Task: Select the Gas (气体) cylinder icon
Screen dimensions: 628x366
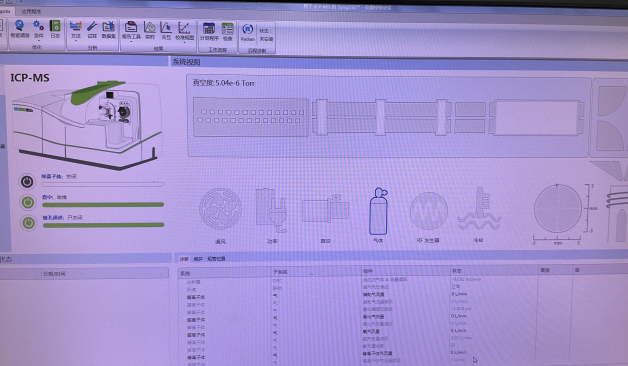Action: [378, 211]
